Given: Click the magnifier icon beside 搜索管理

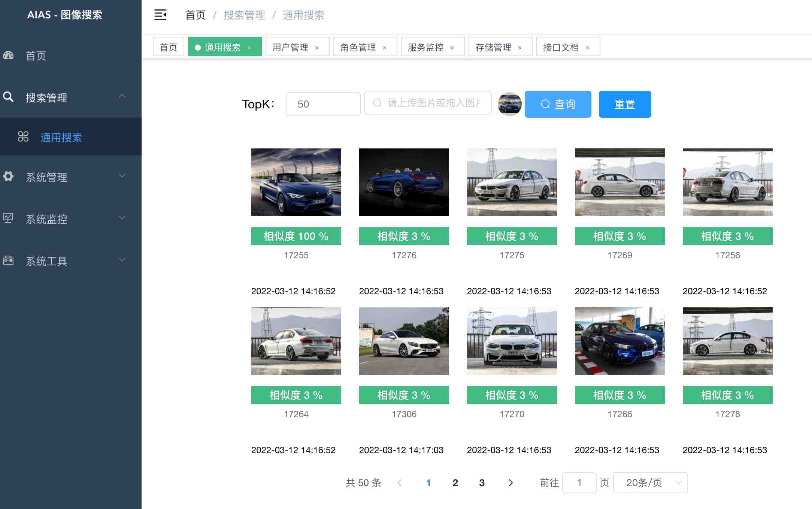Looking at the screenshot, I should pos(8,97).
